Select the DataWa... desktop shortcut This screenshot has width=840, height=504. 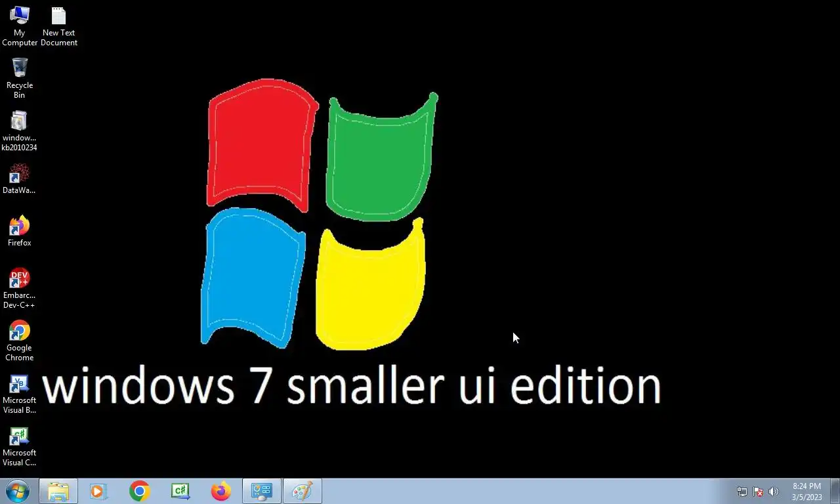coord(19,179)
